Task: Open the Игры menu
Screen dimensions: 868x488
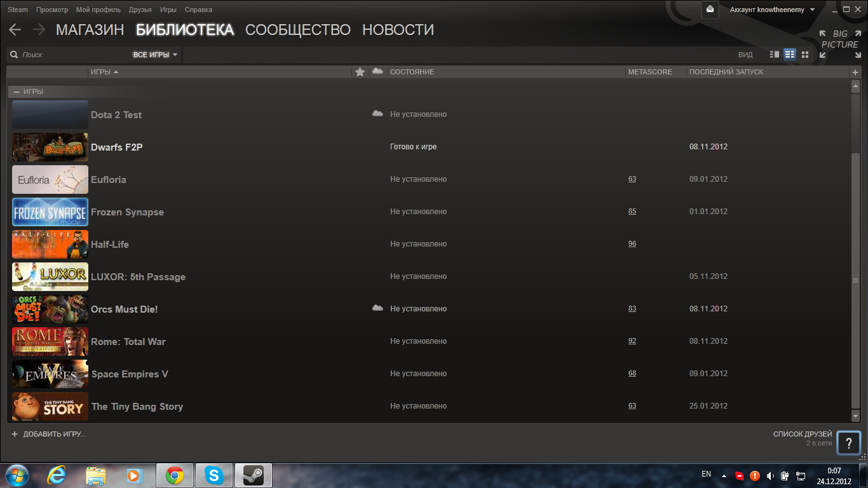Action: tap(168, 10)
